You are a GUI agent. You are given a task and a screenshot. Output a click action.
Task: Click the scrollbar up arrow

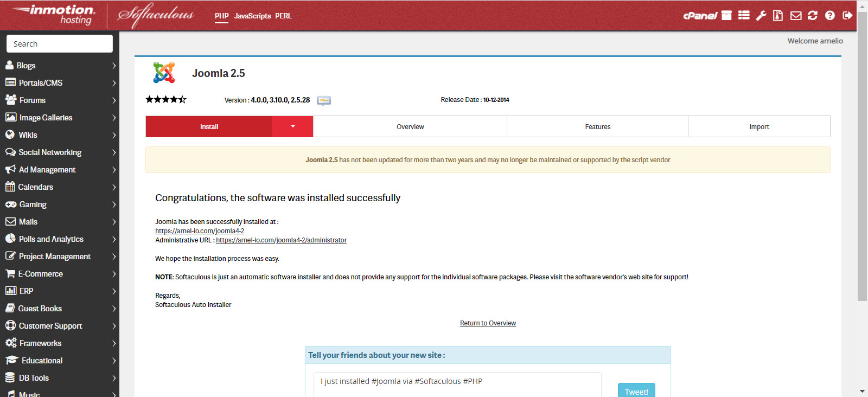(862, 5)
